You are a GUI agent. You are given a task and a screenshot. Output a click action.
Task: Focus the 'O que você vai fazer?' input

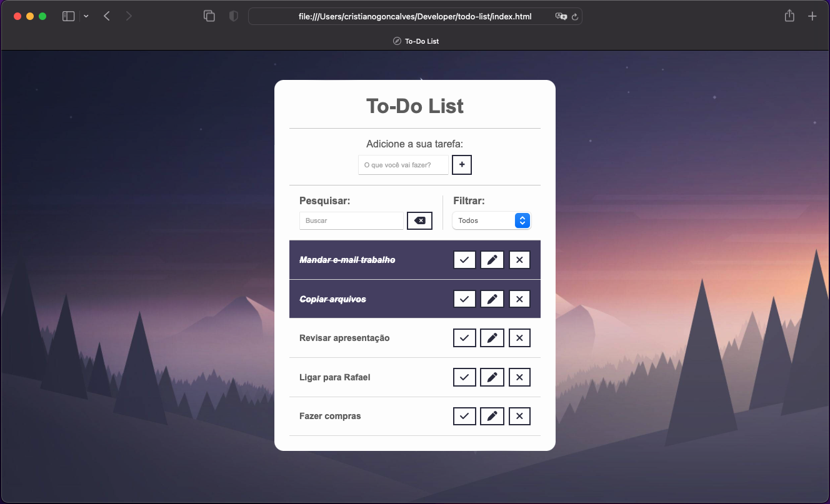[x=403, y=165]
